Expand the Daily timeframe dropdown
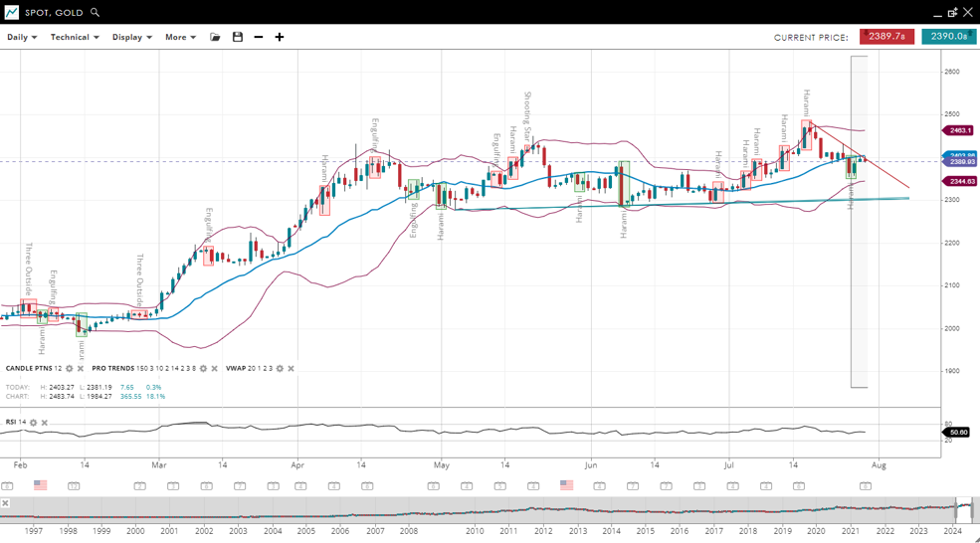Image resolution: width=980 pixels, height=543 pixels. coord(22,37)
